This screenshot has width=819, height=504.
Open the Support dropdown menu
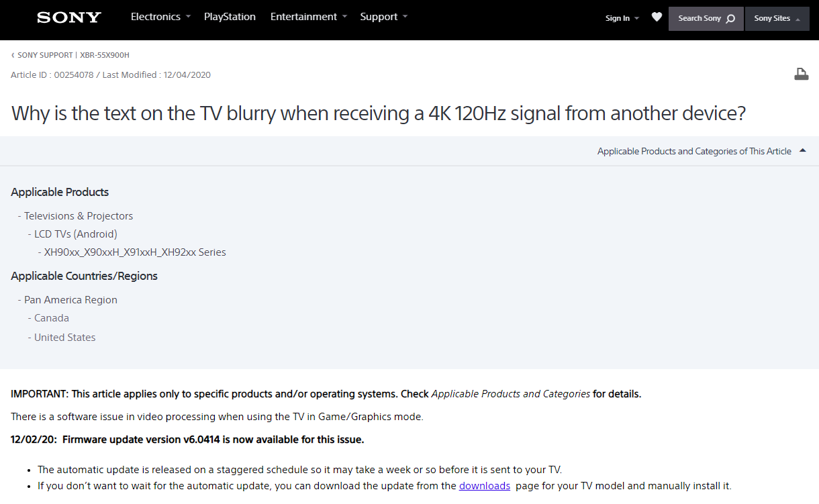(x=383, y=17)
